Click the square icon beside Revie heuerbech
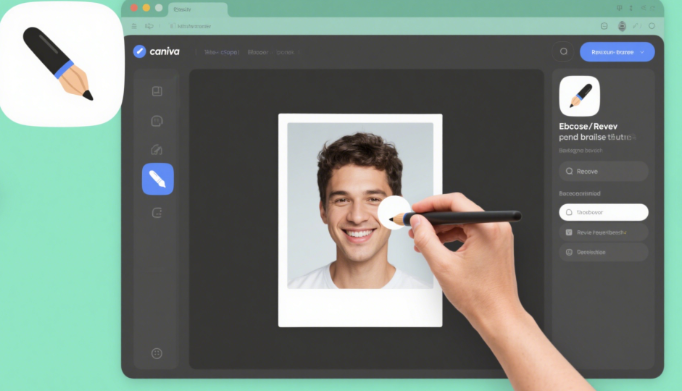This screenshot has width=682, height=391. pos(569,232)
